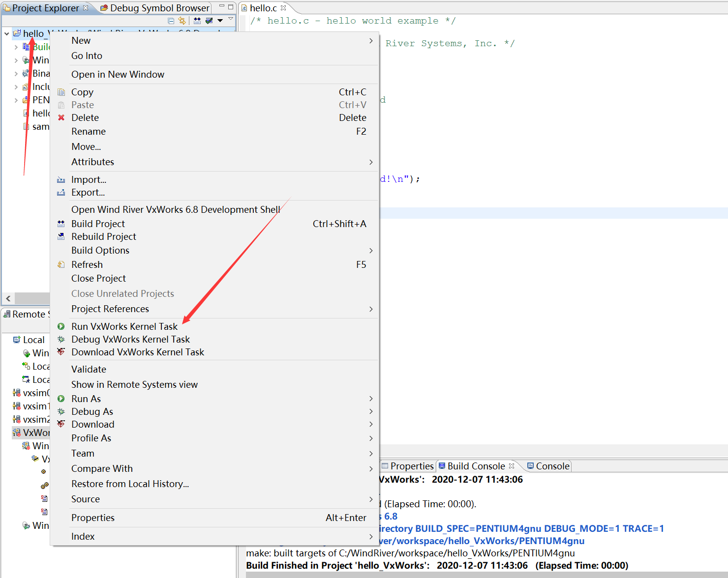The image size is (728, 578).
Task: Click Download VxWorks Kernel Task icon
Action: click(61, 352)
